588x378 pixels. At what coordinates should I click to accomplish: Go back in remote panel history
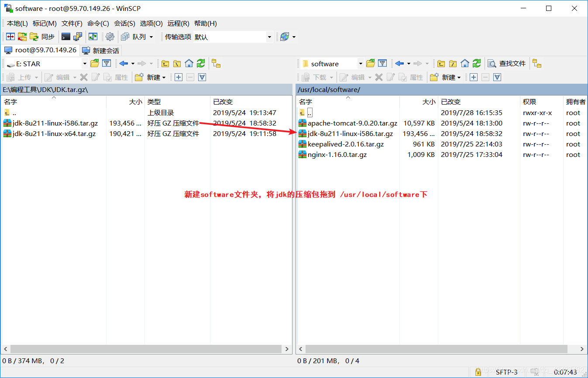[x=399, y=64]
